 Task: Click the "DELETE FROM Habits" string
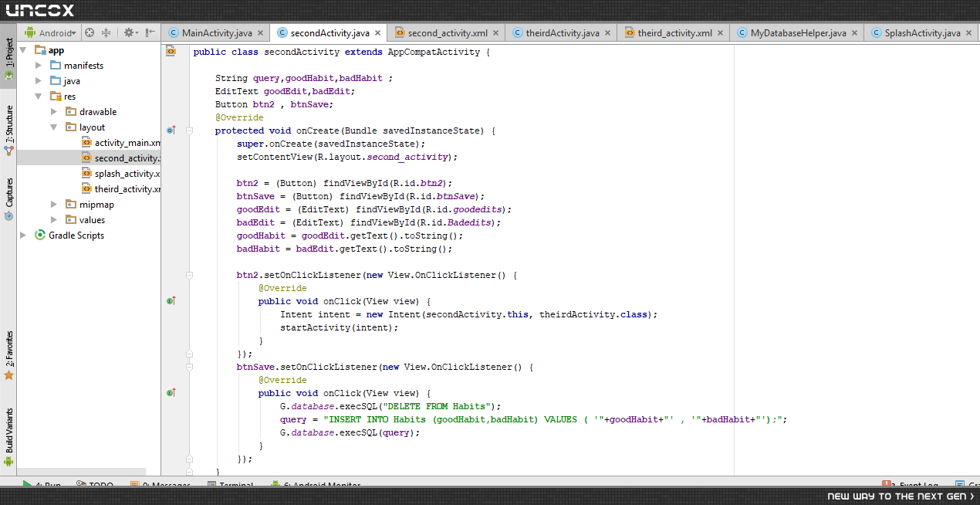(437, 406)
